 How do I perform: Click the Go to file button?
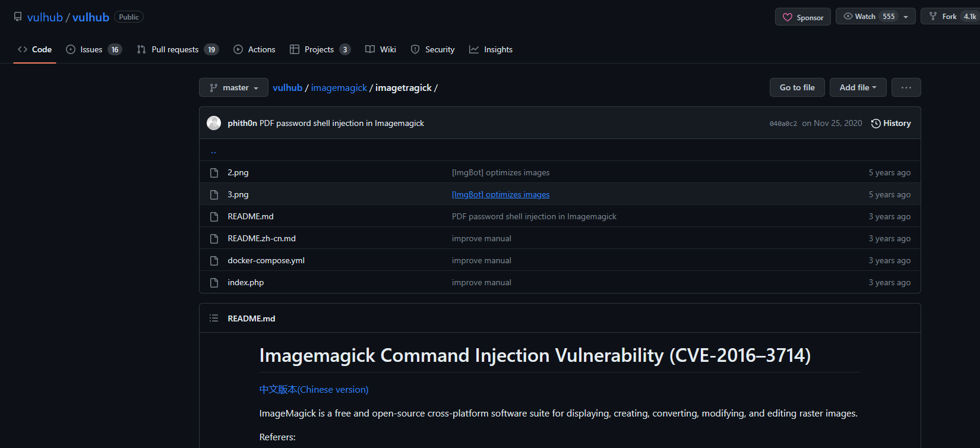tap(797, 87)
